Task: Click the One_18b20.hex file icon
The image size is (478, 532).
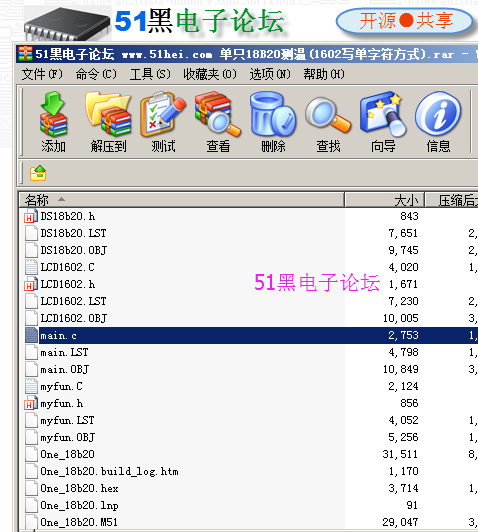Action: pos(31,489)
